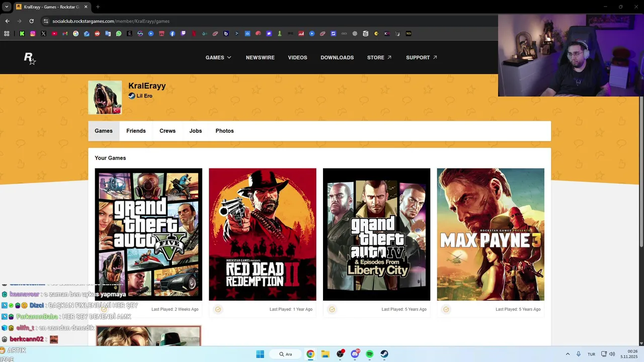Click the 'Last Played: 5 Years Ago' text under Max Payne 3
Image resolution: width=644 pixels, height=362 pixels.
pyautogui.click(x=518, y=309)
